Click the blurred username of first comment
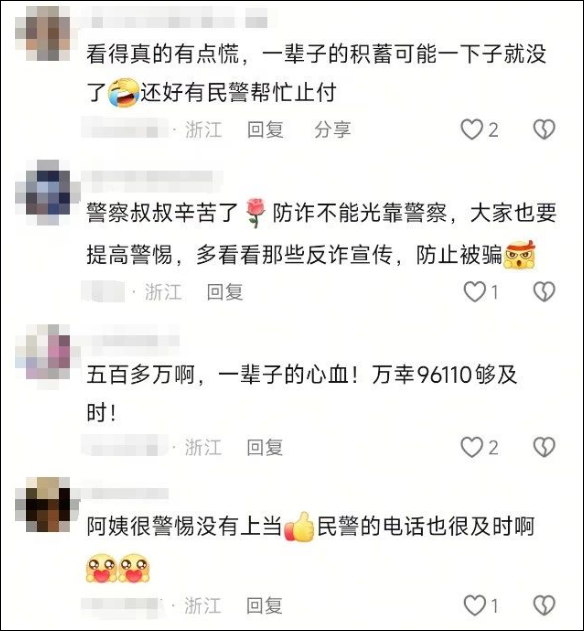 tap(175, 18)
